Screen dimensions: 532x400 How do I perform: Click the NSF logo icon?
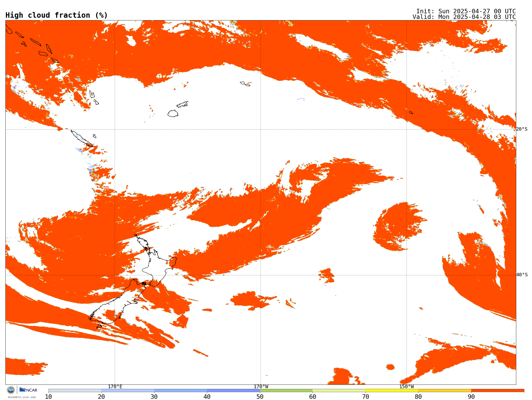click(x=11, y=390)
